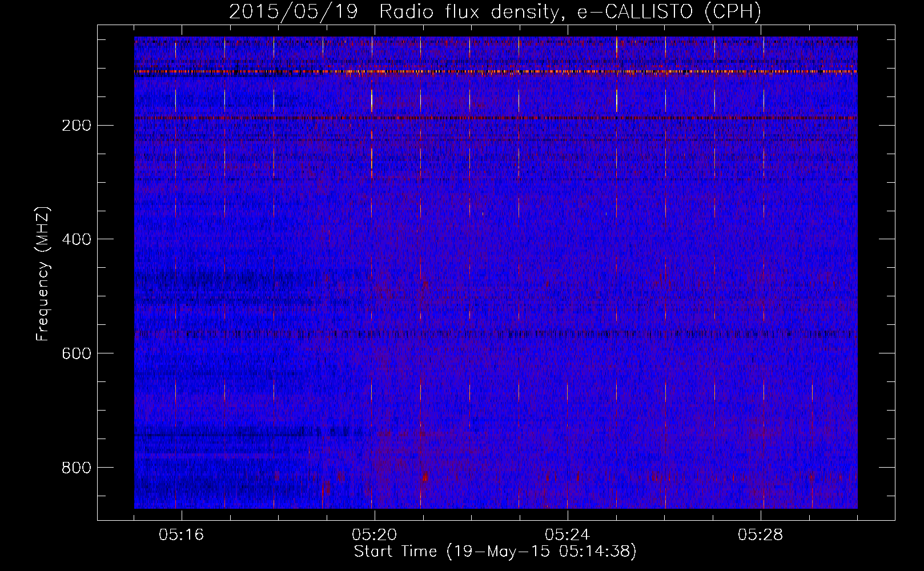Click the plot title "2015/05/19 Radio flux density, e-CALLISTO (CPH)"
This screenshot has height=571, width=924.
pyautogui.click(x=495, y=11)
